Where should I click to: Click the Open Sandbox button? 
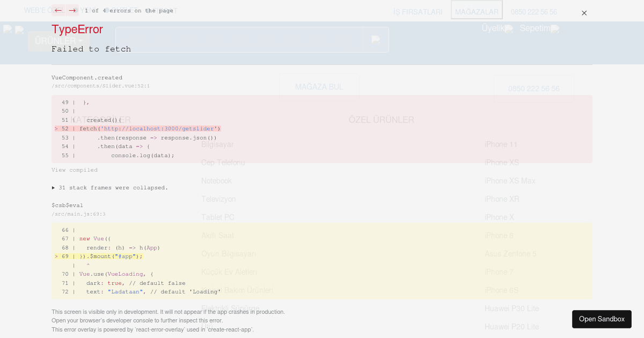(x=602, y=319)
